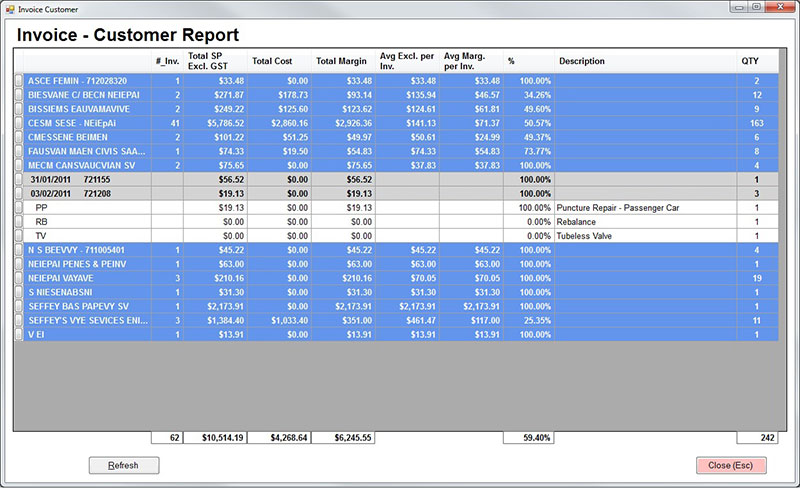The image size is (800, 492).
Task: Select the TV line item row
Action: coord(396,236)
